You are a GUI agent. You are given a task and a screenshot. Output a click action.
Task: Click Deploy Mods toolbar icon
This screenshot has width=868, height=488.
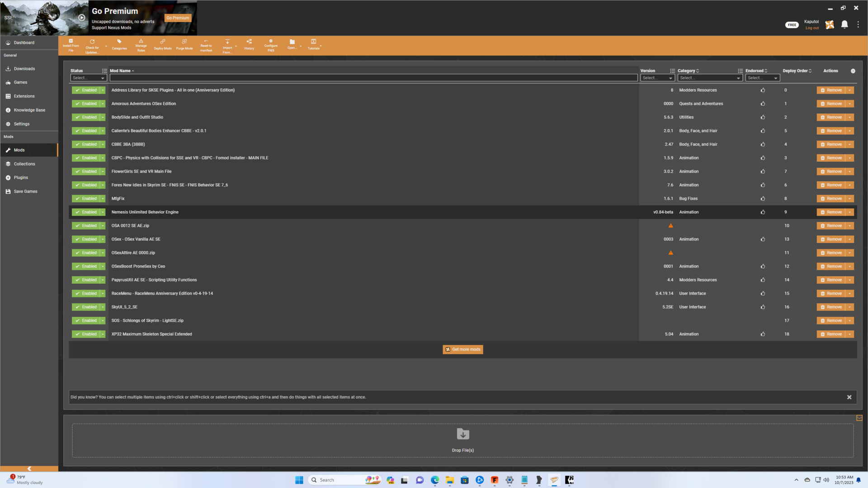point(163,45)
